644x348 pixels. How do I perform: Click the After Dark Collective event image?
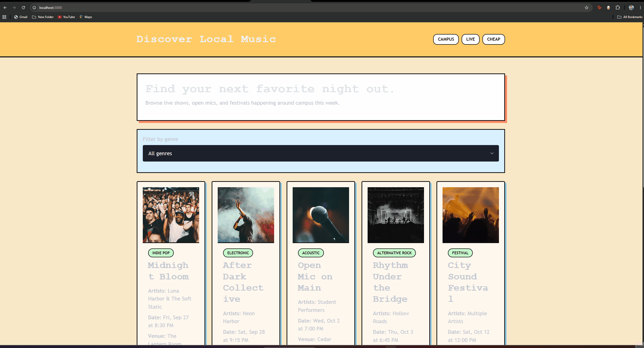coord(246,215)
